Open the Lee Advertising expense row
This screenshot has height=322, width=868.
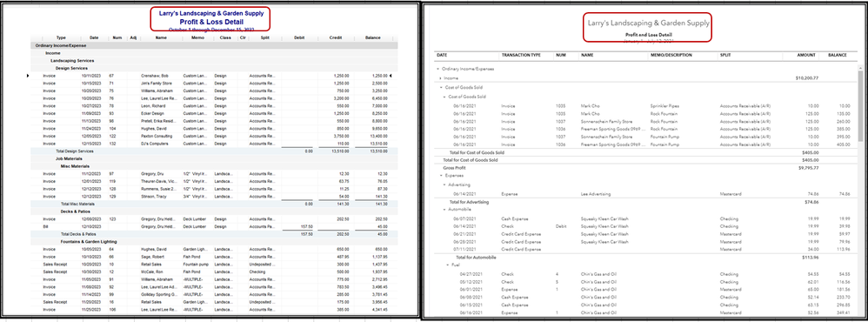point(646,194)
